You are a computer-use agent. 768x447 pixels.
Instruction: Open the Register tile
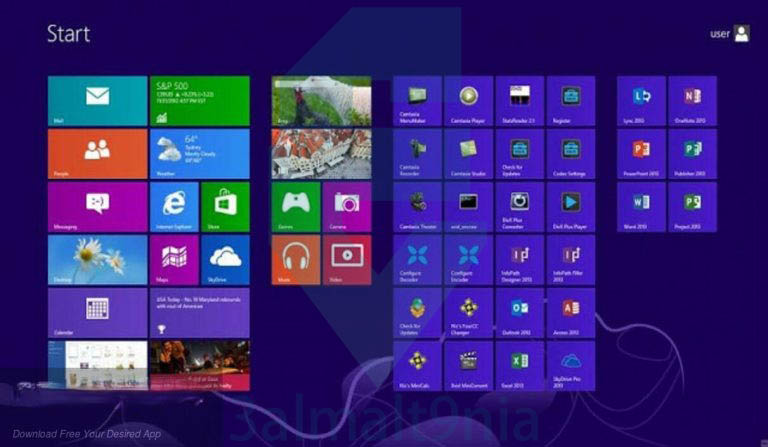(x=571, y=101)
